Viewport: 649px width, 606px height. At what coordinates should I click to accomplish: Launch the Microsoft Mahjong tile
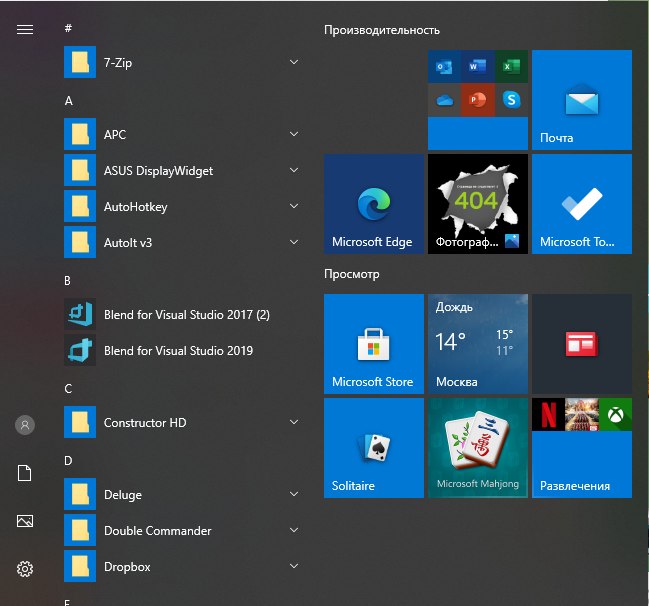click(x=478, y=448)
